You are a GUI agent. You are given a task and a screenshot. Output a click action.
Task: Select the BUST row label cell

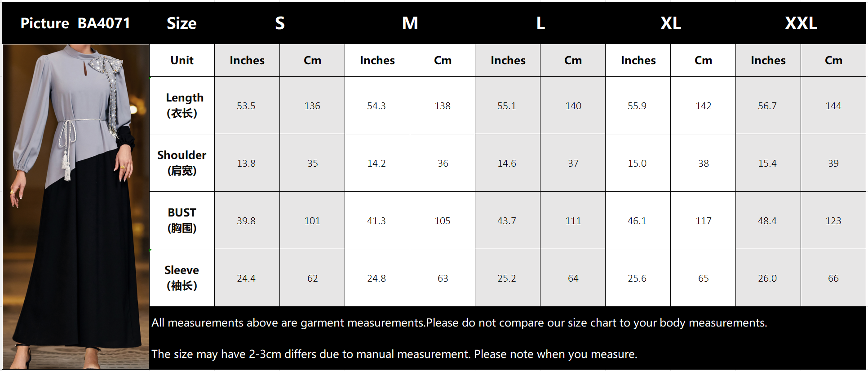click(x=182, y=221)
